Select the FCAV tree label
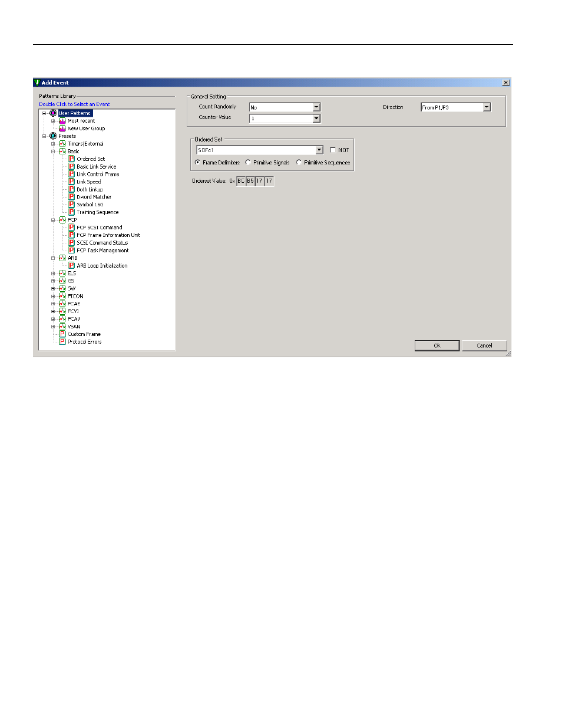Viewport: 562px width, 728px height. [74, 319]
